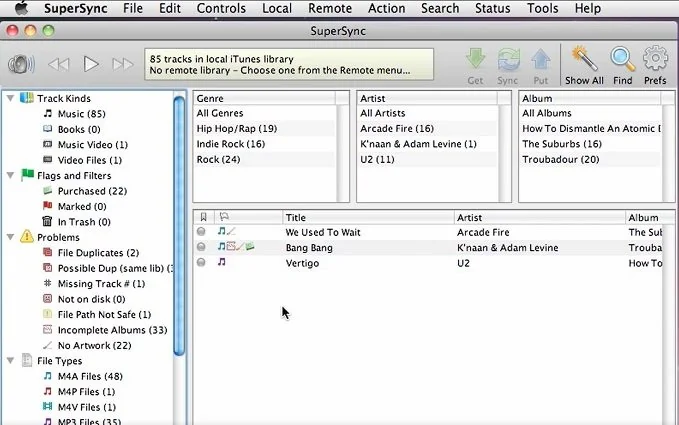Select Incomplete Albums (33) problem
Screen dimensions: 679x425
pyautogui.click(x=112, y=330)
